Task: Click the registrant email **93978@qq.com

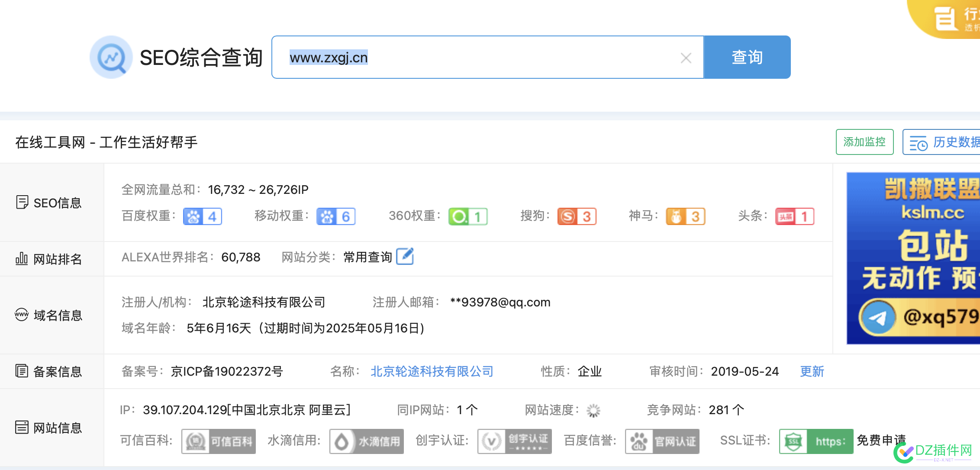Action: click(x=500, y=302)
